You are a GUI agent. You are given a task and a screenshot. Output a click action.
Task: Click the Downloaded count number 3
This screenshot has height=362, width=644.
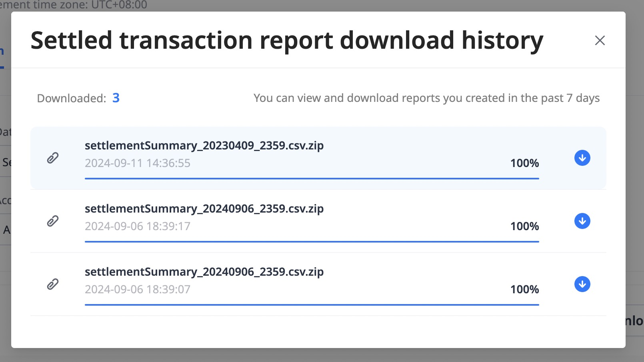[116, 98]
